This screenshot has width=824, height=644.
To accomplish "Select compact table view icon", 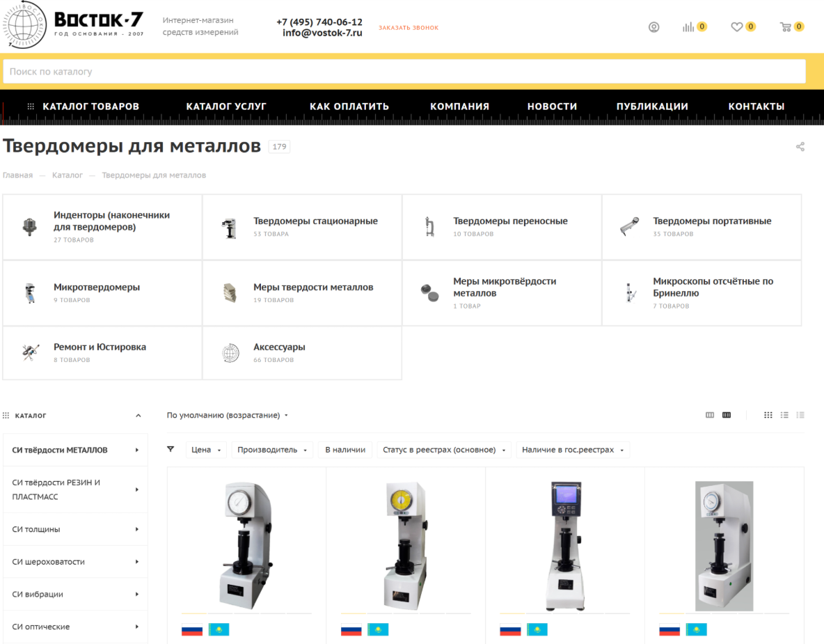I will click(800, 416).
